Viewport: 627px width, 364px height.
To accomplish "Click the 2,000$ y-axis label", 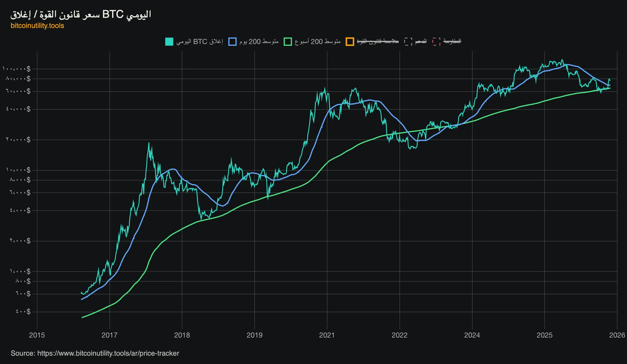I will 20,241.
